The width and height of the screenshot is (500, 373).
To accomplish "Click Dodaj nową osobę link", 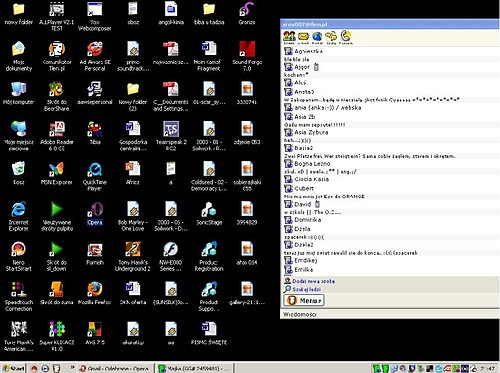I will point(313,281).
